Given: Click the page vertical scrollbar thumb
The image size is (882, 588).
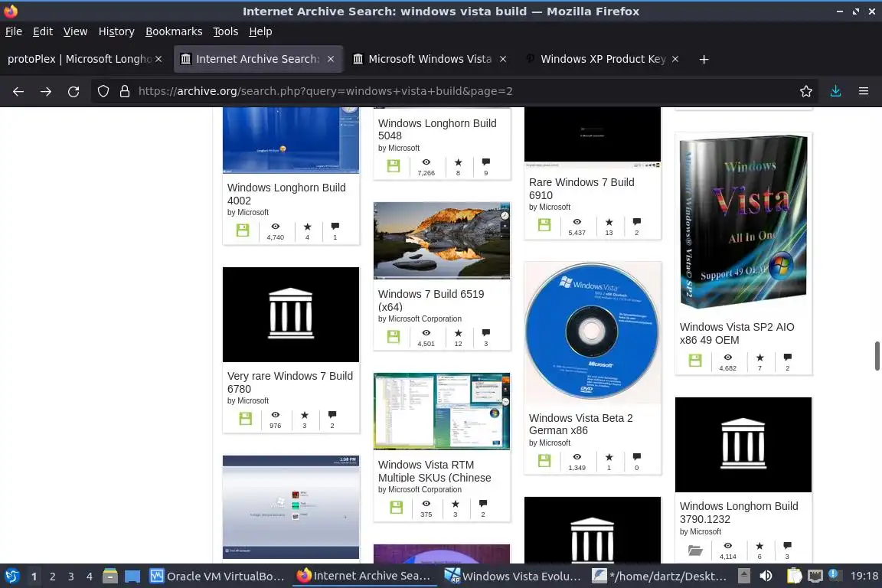Looking at the screenshot, I should tap(877, 355).
